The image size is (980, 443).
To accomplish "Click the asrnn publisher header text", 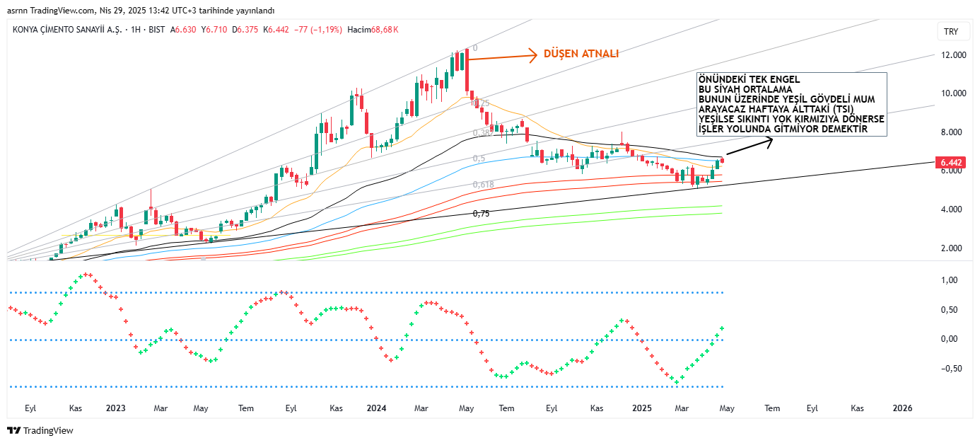I will coord(19,10).
